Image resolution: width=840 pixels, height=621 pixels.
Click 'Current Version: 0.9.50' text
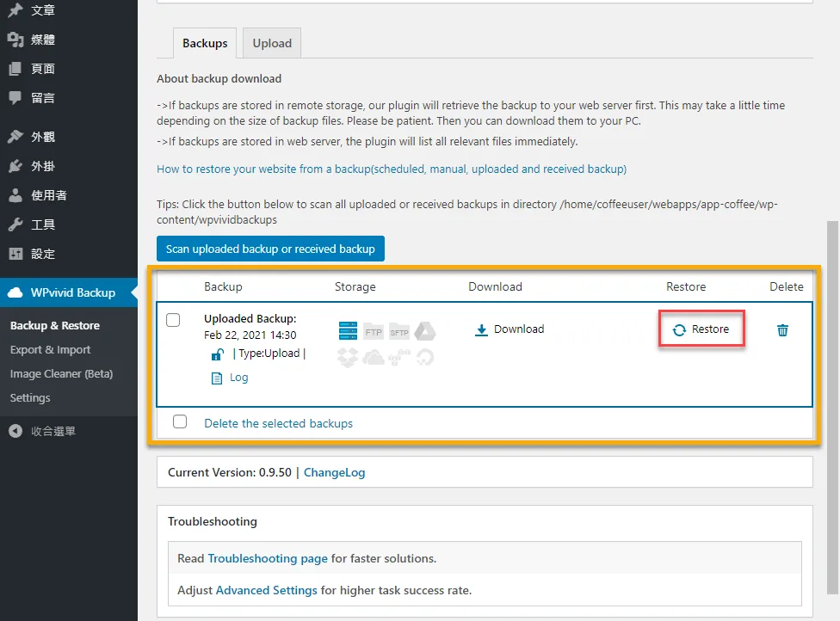coord(229,473)
